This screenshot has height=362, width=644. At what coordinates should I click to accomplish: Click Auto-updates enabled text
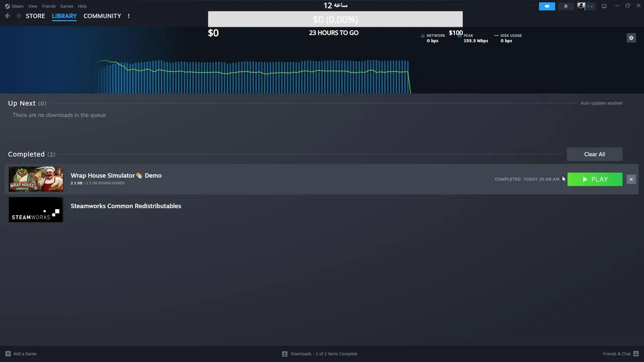click(x=601, y=103)
